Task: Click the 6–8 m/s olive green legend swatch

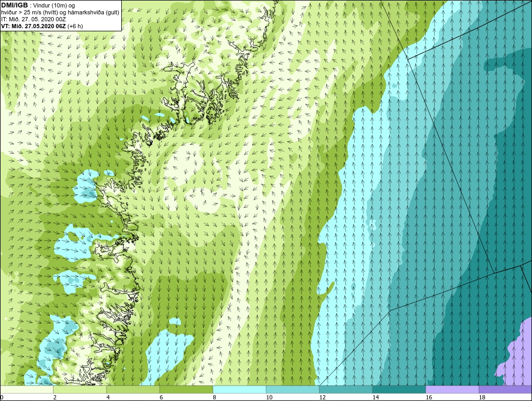Action: (186, 389)
